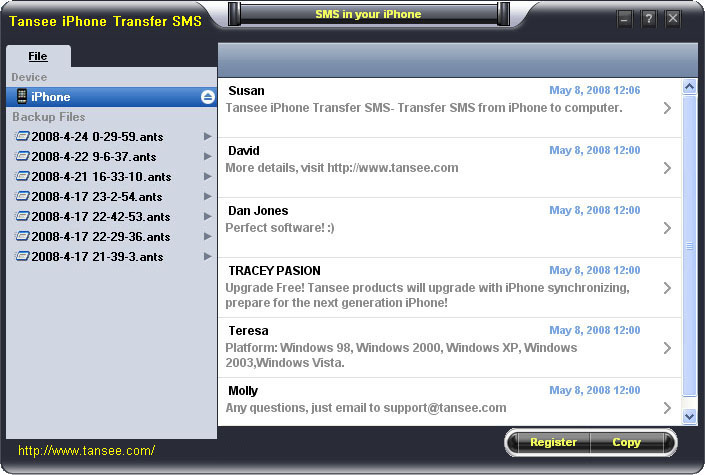The width and height of the screenshot is (705, 475).
Task: Eject the iPhone with eject icon
Action: (x=207, y=97)
